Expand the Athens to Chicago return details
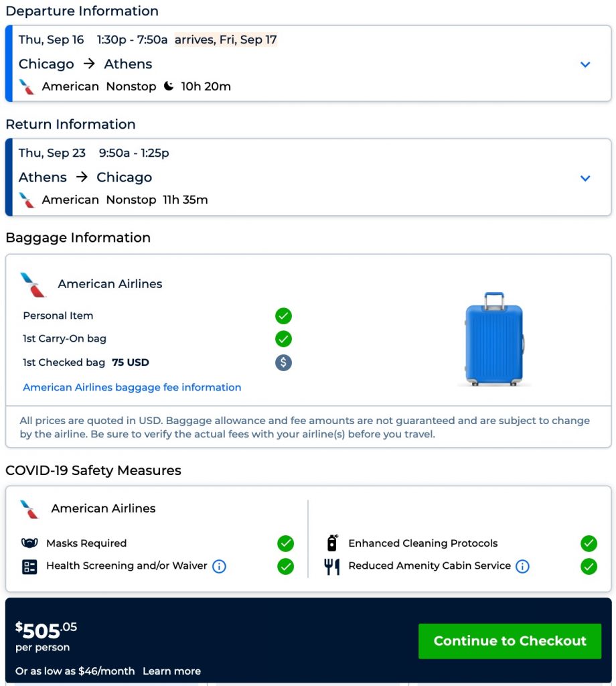The image size is (616, 686). point(585,178)
